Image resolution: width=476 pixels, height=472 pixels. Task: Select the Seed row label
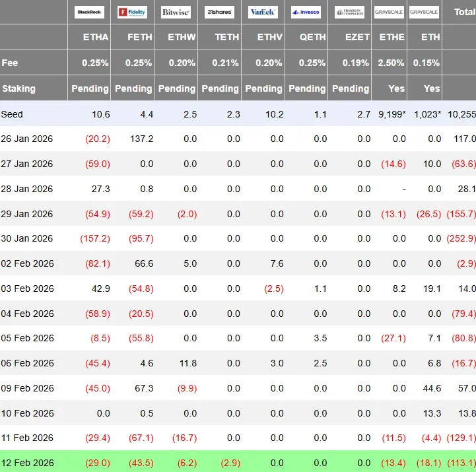point(13,114)
